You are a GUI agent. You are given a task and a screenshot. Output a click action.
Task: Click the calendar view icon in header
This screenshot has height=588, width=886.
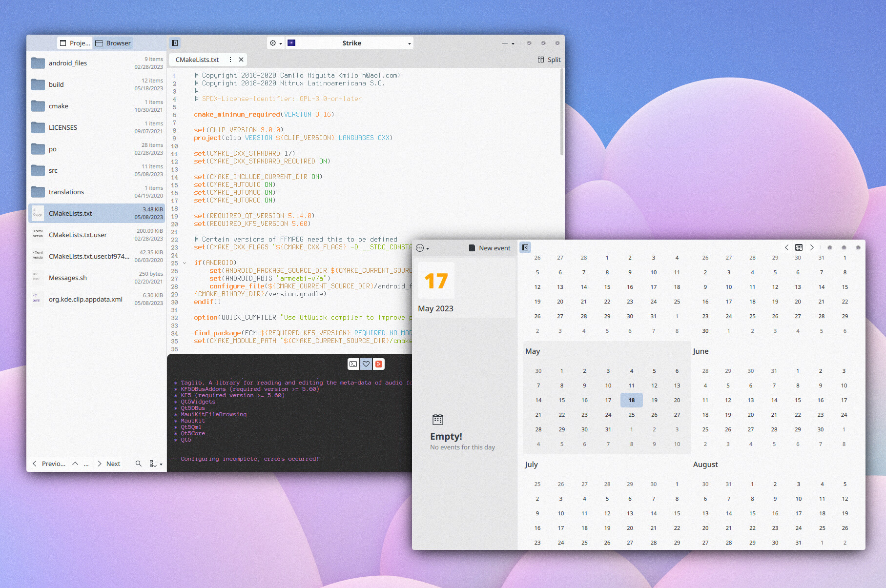pyautogui.click(x=799, y=247)
